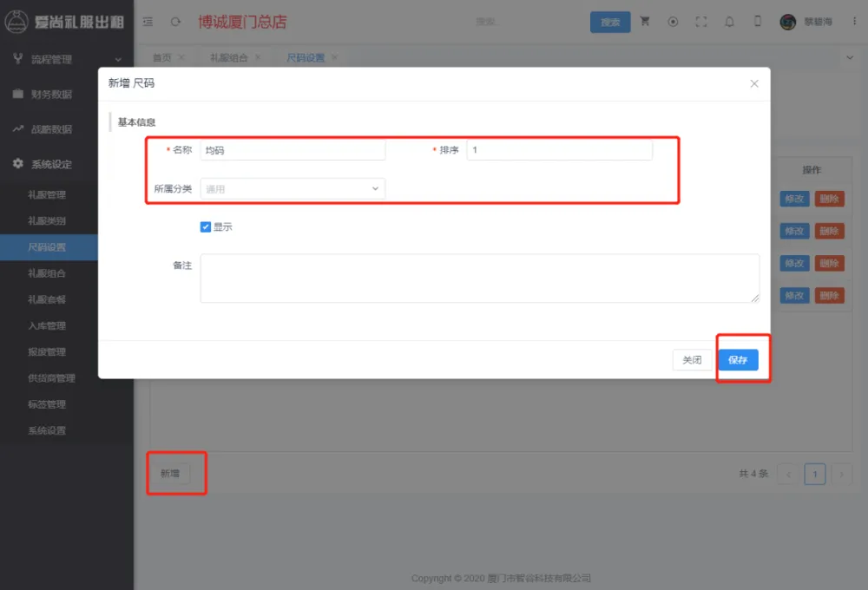Click the 保存 button
Screen dimensions: 868x590
738,360
